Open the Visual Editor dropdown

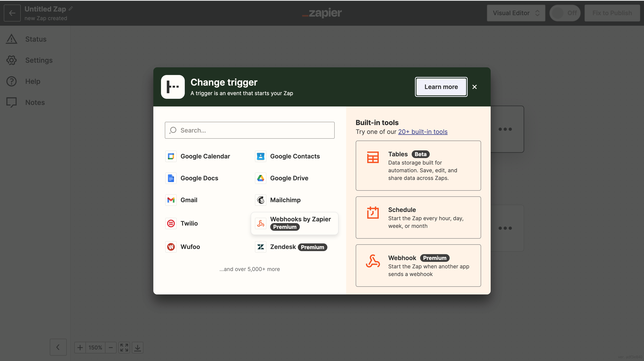pos(516,13)
